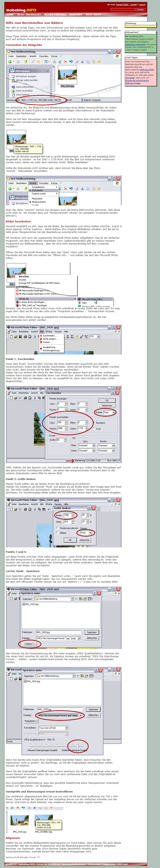Open BILD-HILFE in the navigation bar

pyautogui.click(x=93, y=14)
